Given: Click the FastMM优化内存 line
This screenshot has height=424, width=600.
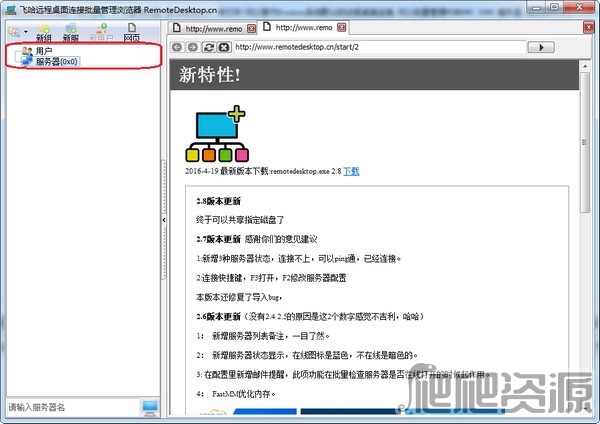Looking at the screenshot, I should point(244,394).
